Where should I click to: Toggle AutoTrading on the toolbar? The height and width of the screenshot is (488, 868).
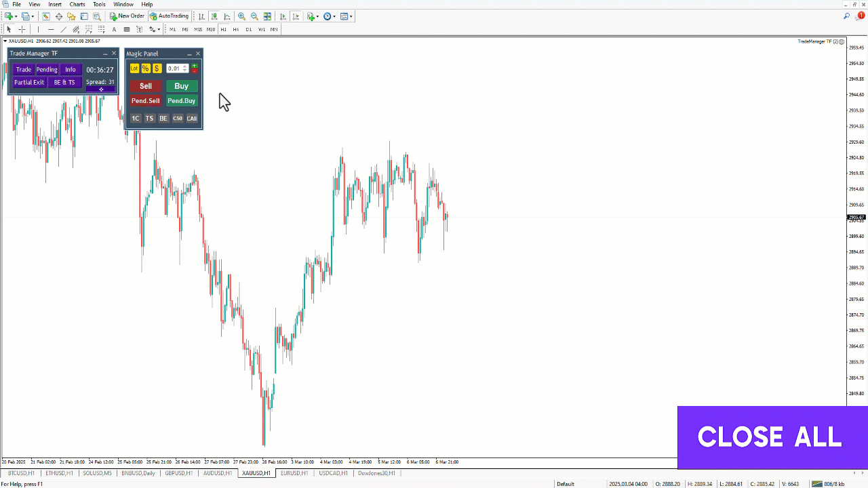[168, 16]
